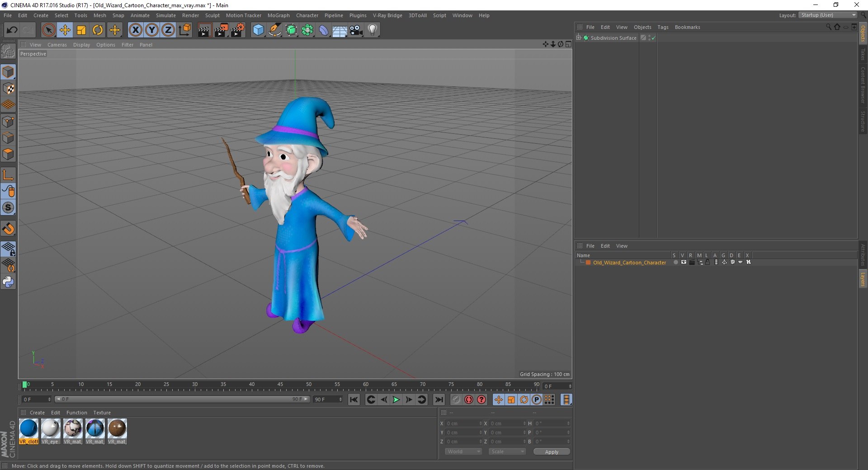Click the Undo arrow icon
The image size is (868, 470).
12,30
